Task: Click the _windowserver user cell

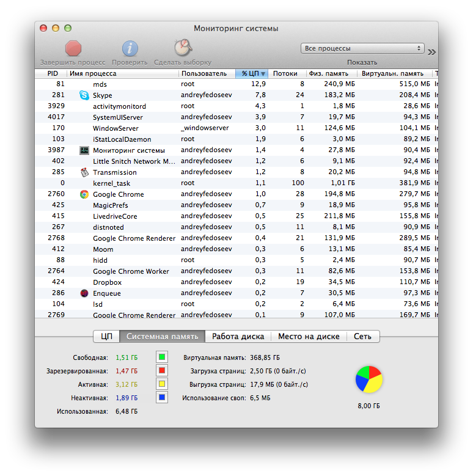Action: (205, 128)
